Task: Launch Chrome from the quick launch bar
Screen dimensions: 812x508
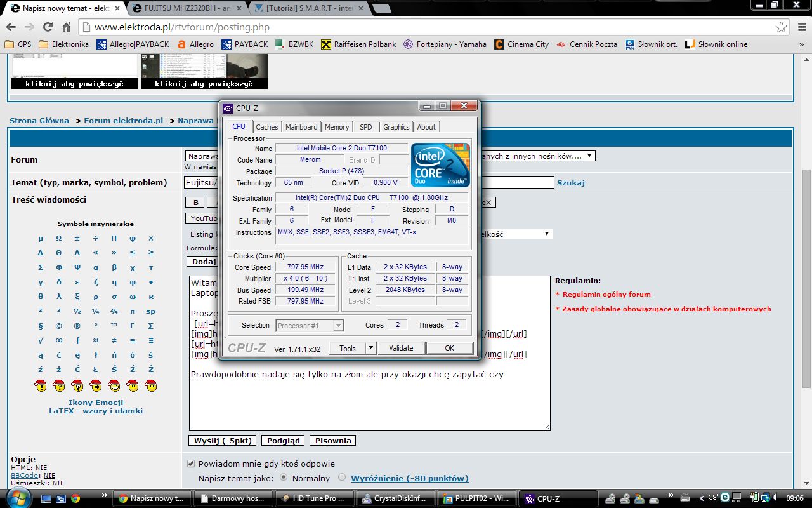Action: (x=75, y=498)
